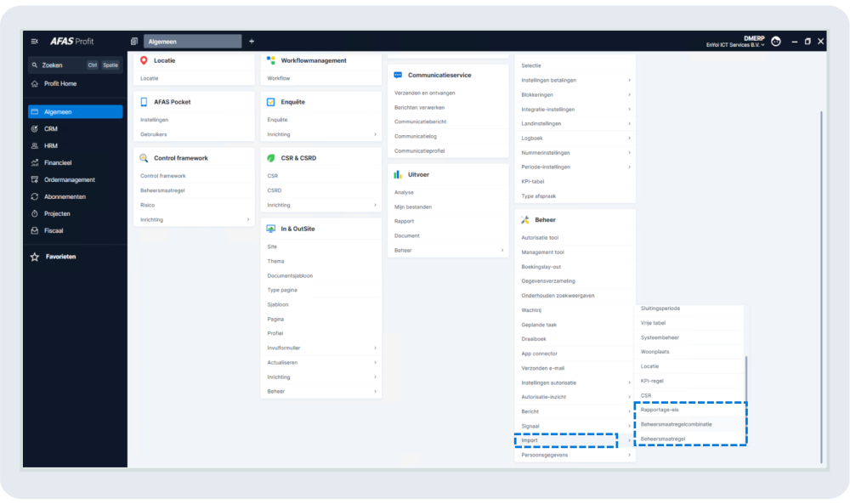Open the Autorisatie tool link

(x=540, y=238)
